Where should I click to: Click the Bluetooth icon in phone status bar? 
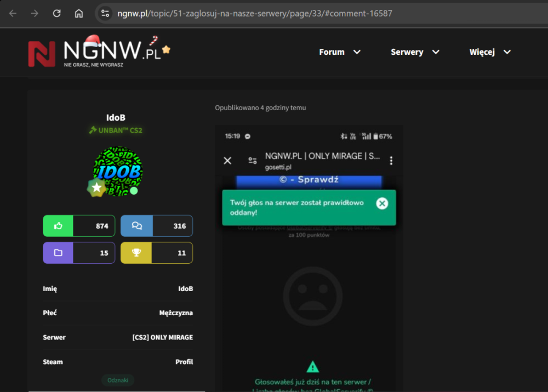[x=344, y=136]
